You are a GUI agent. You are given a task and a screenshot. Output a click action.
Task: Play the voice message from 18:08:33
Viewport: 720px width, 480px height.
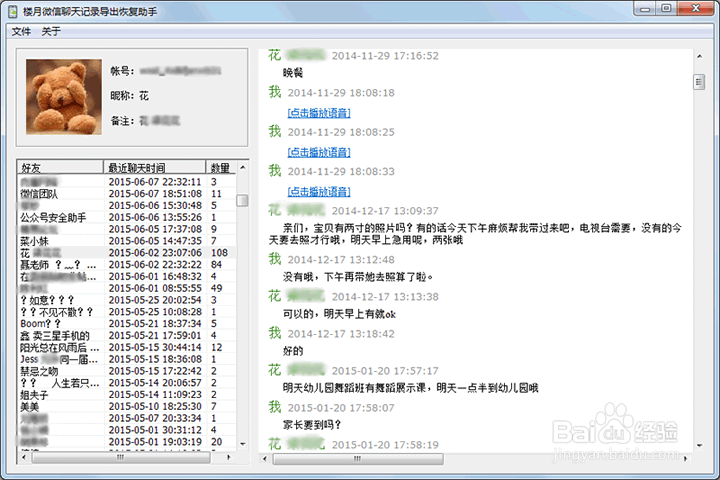coord(319,192)
